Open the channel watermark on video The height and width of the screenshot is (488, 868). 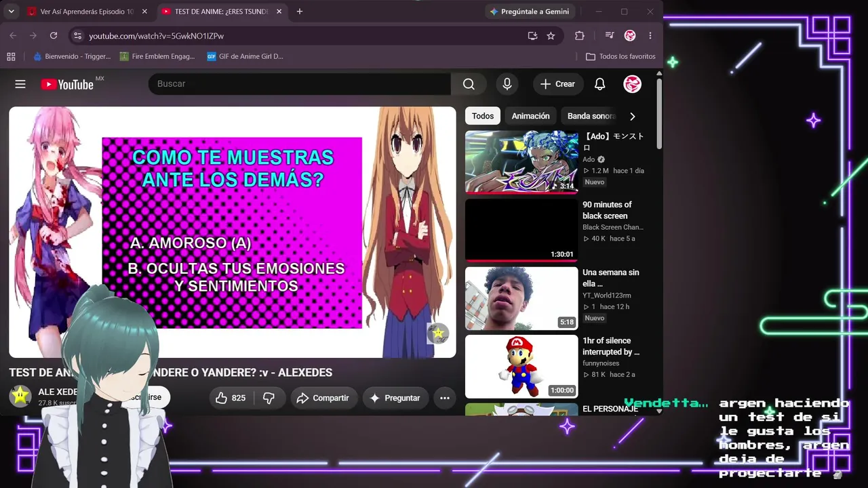[438, 333]
